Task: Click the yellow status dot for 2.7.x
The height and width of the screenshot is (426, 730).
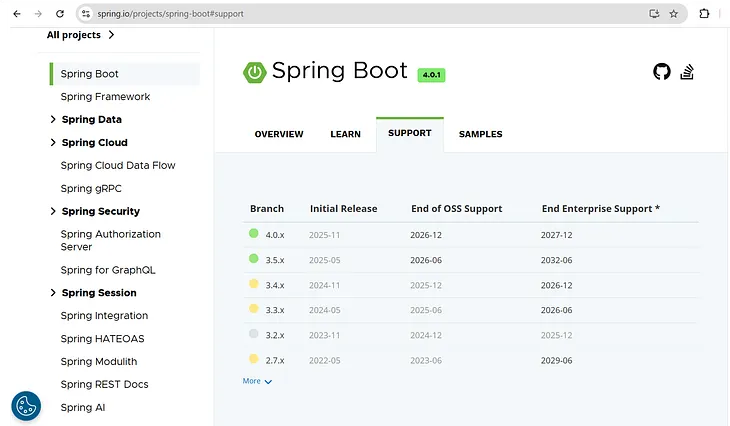Action: tap(254, 358)
